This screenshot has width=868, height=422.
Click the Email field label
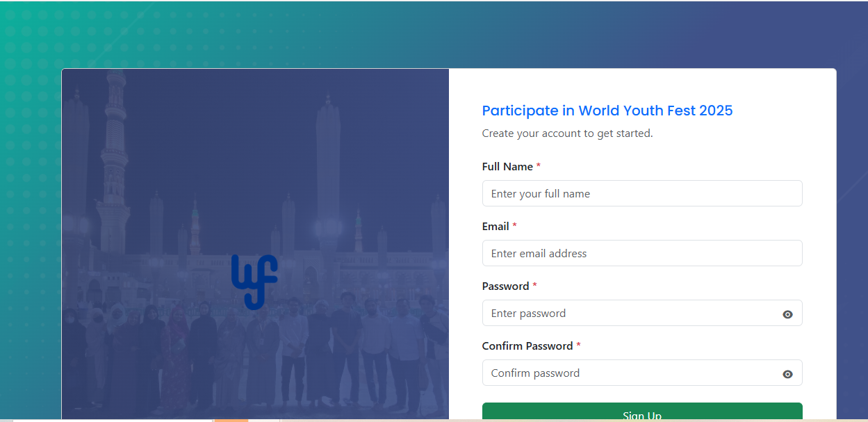pyautogui.click(x=496, y=227)
